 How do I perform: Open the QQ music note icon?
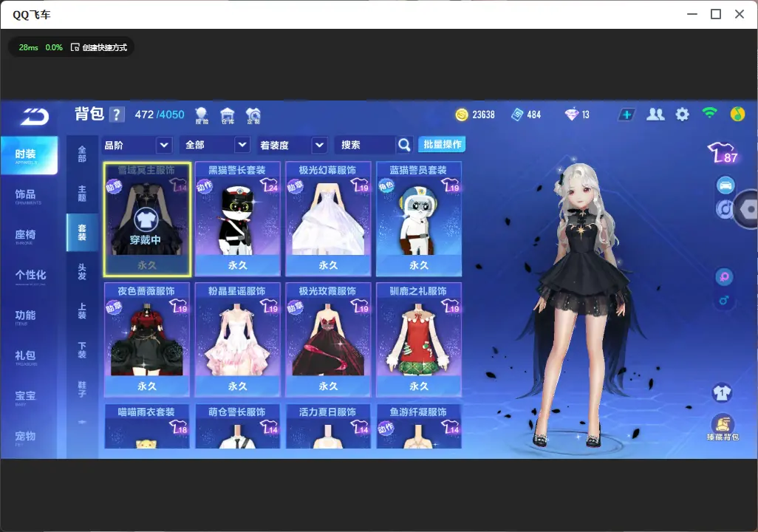pyautogui.click(x=737, y=115)
